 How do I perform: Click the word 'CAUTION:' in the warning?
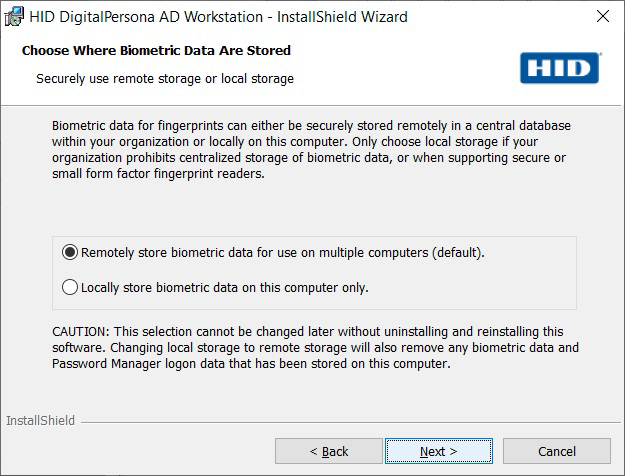(84, 332)
